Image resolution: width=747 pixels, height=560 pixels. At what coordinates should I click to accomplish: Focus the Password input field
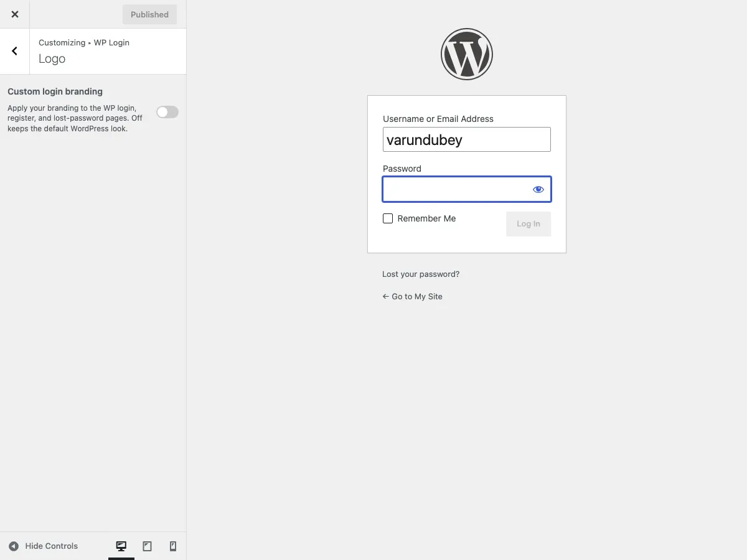click(x=467, y=189)
